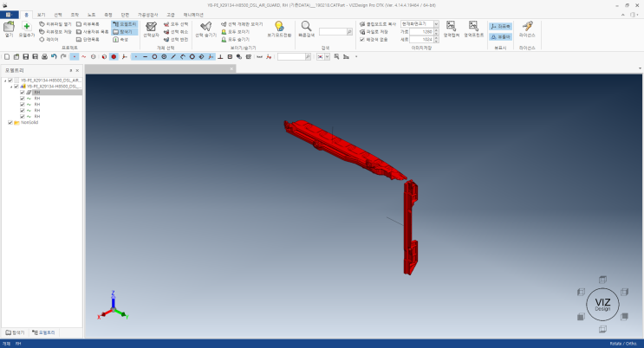Click the new document toolbar icon
This screenshot has width=644, height=348.
point(7,56)
